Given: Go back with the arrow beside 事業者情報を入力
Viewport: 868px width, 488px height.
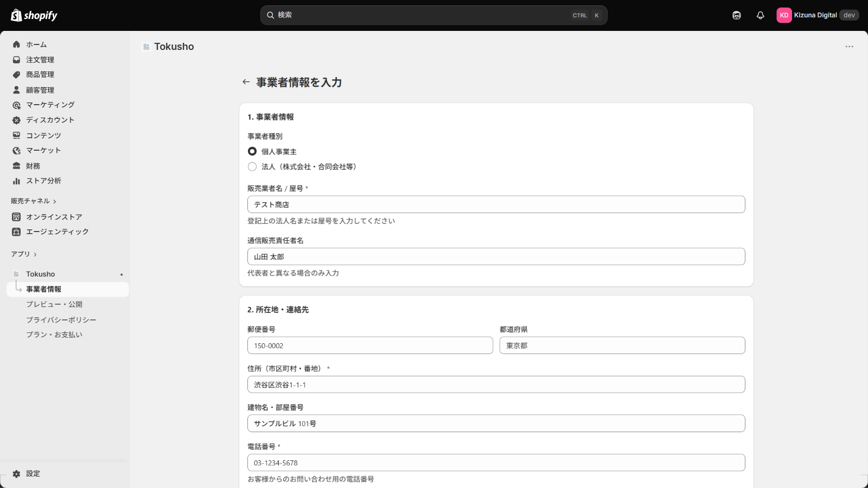Looking at the screenshot, I should pos(246,82).
